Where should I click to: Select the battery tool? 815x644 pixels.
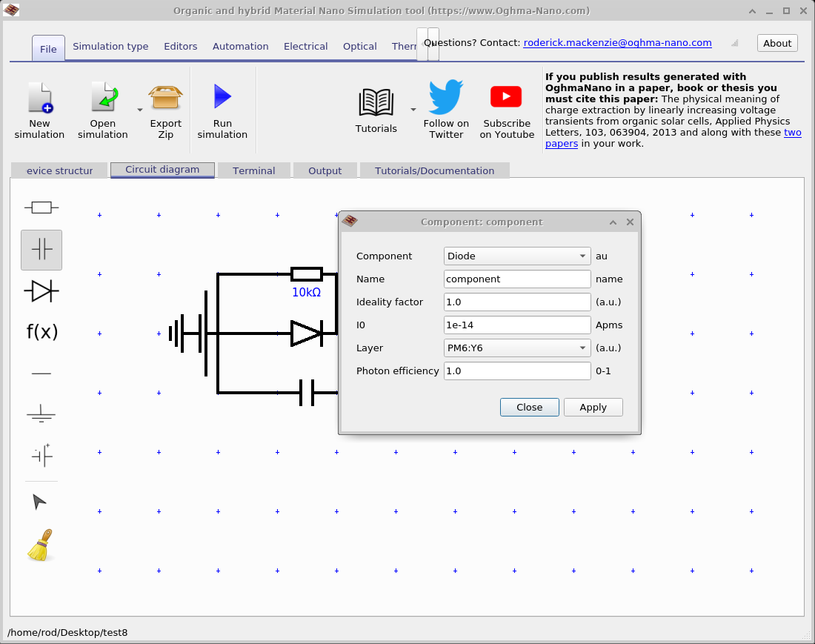(x=41, y=456)
